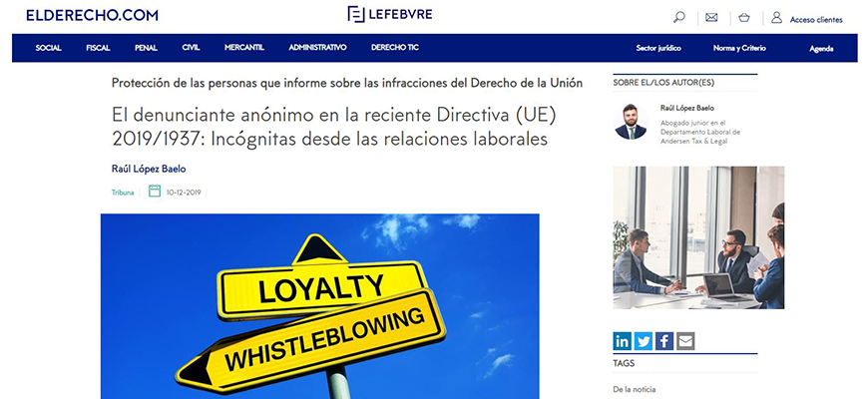Click the user profile icon
Image resolution: width=868 pixels, height=399 pixels.
click(x=776, y=18)
